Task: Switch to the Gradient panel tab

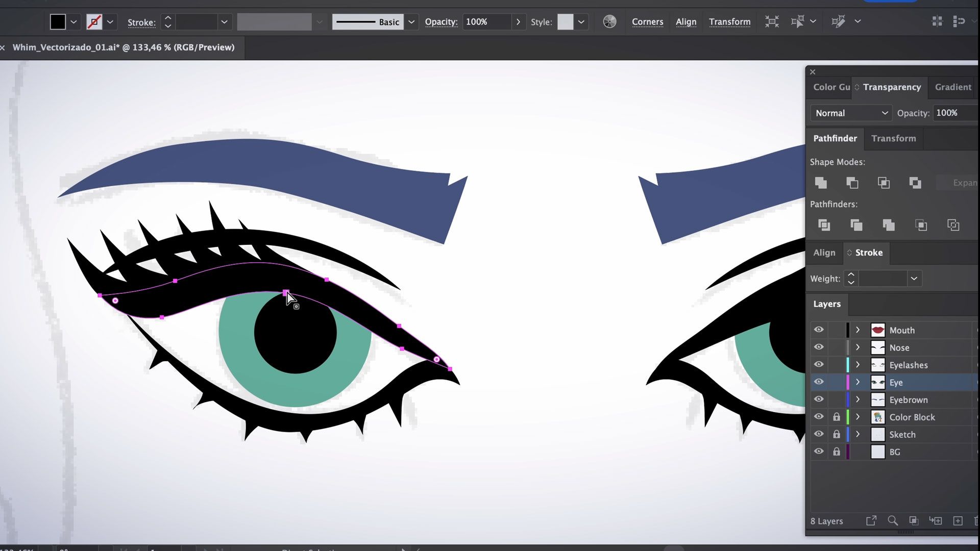Action: pos(952,87)
